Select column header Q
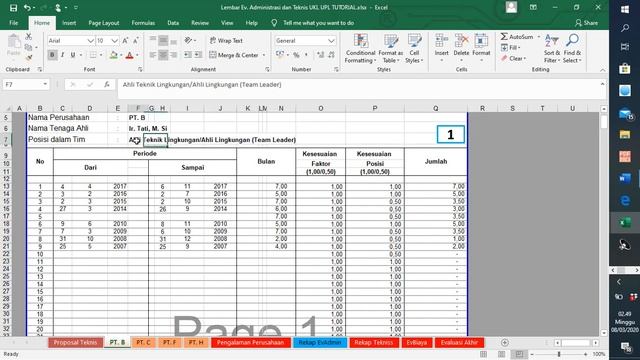640x360 pixels. 436,108
